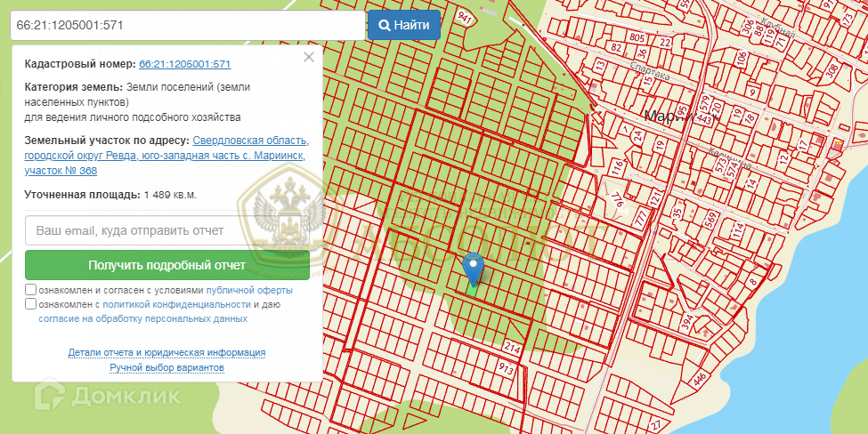The width and height of the screenshot is (868, 434).
Task: Click parcel label 805 on the map
Action: (637, 38)
